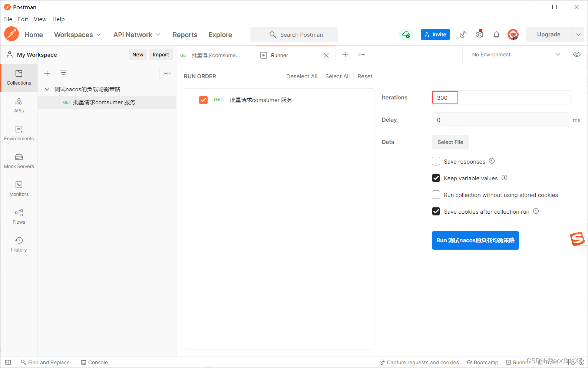Open the History sidebar panel

[x=19, y=245]
